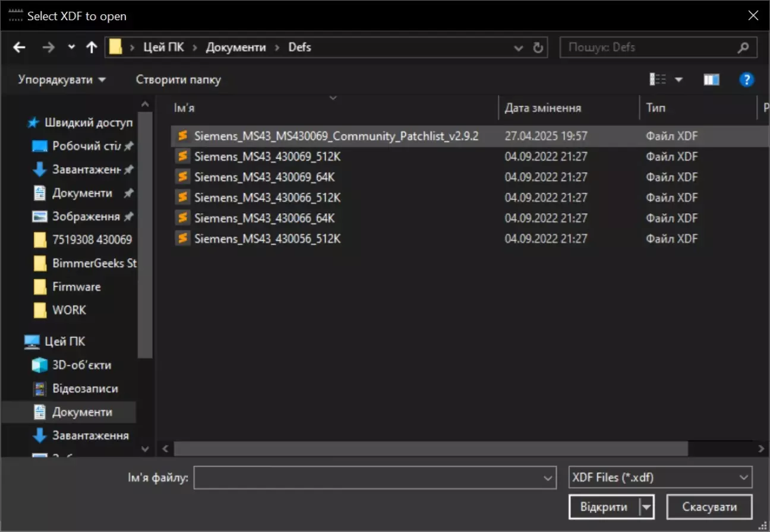Screen dimensions: 770x532
Task: Click the Community_Patchlist XDF file icon
Action: click(x=182, y=136)
